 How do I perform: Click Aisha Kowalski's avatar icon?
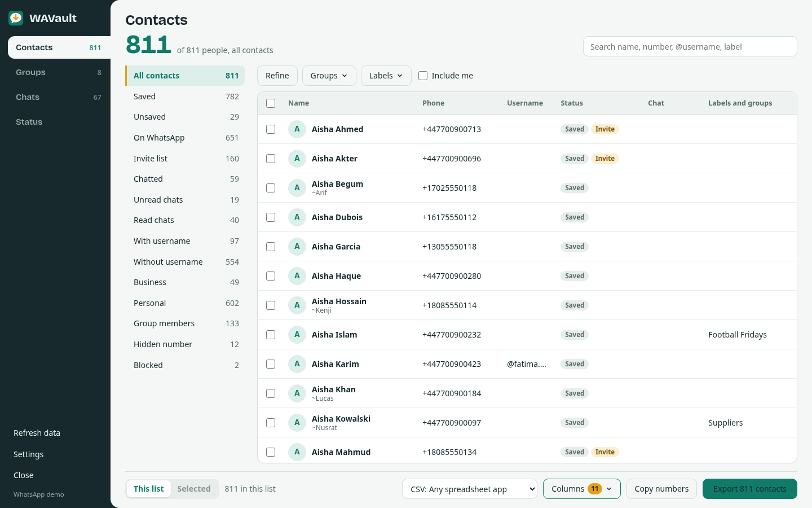click(297, 423)
